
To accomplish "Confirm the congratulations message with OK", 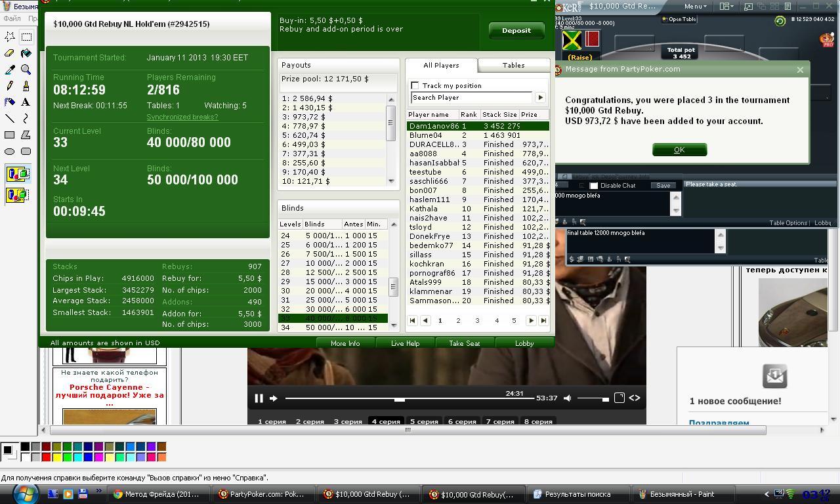I will pos(679,150).
